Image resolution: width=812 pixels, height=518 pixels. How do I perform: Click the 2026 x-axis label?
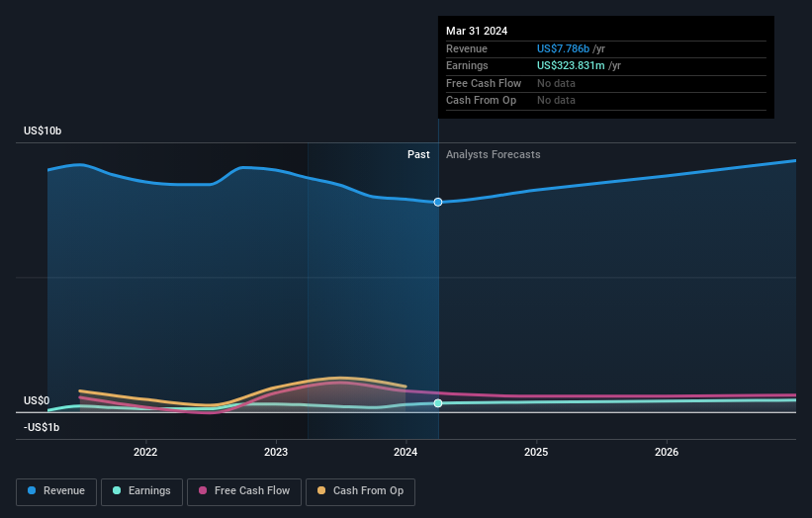click(x=667, y=452)
